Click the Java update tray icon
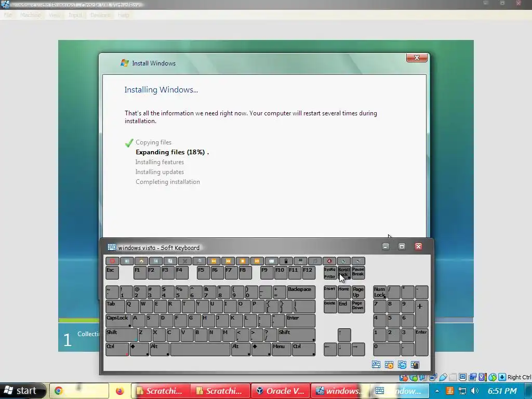Image resolution: width=532 pixels, height=399 pixels. [x=450, y=391]
